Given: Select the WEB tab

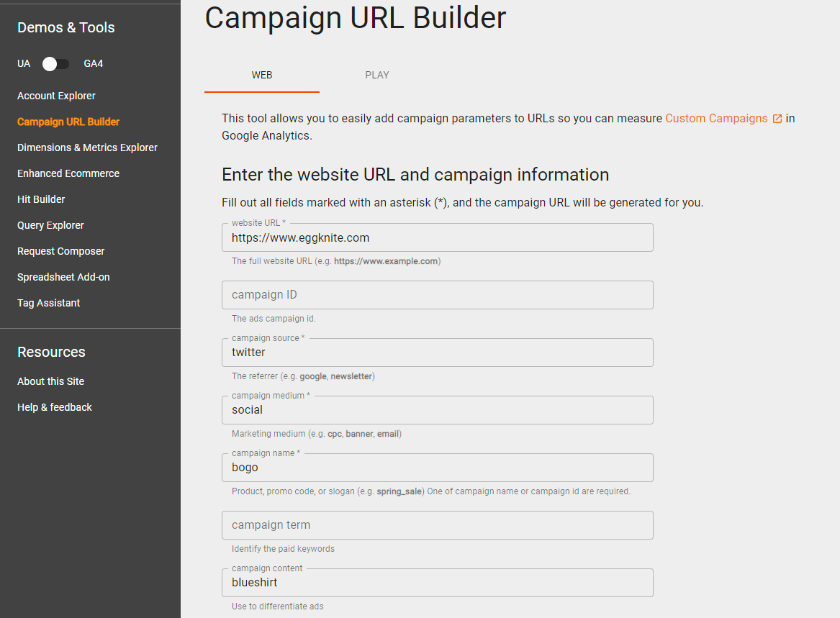Looking at the screenshot, I should [262, 75].
